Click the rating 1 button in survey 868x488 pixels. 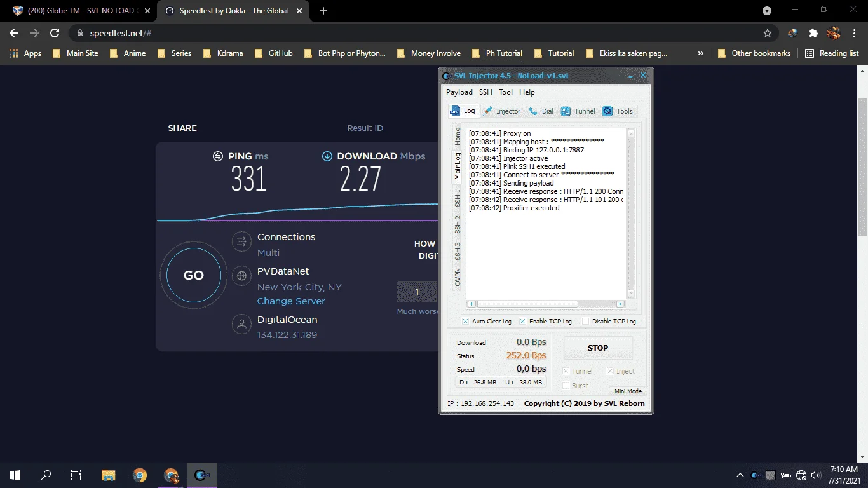tap(417, 292)
